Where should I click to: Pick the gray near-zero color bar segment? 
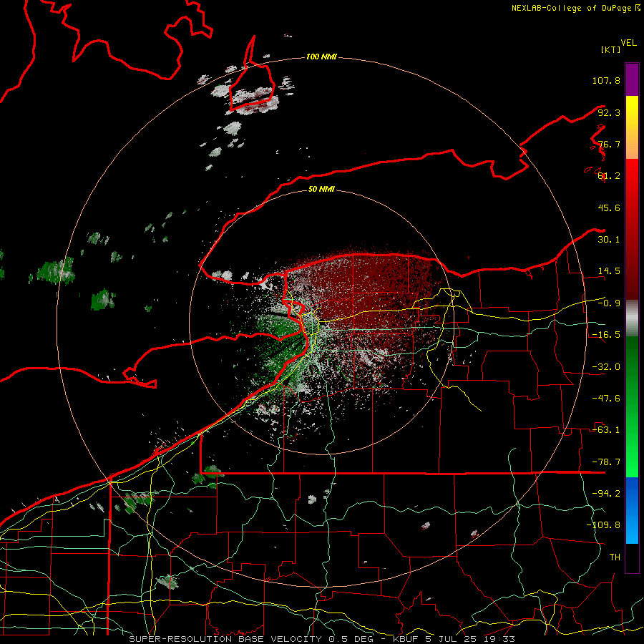pos(632,318)
